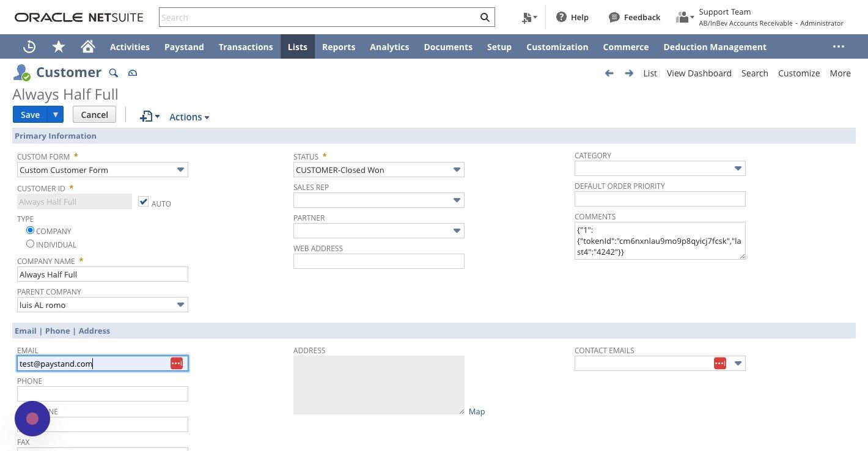Open the Category dropdown
This screenshot has width=868, height=451.
tap(738, 169)
